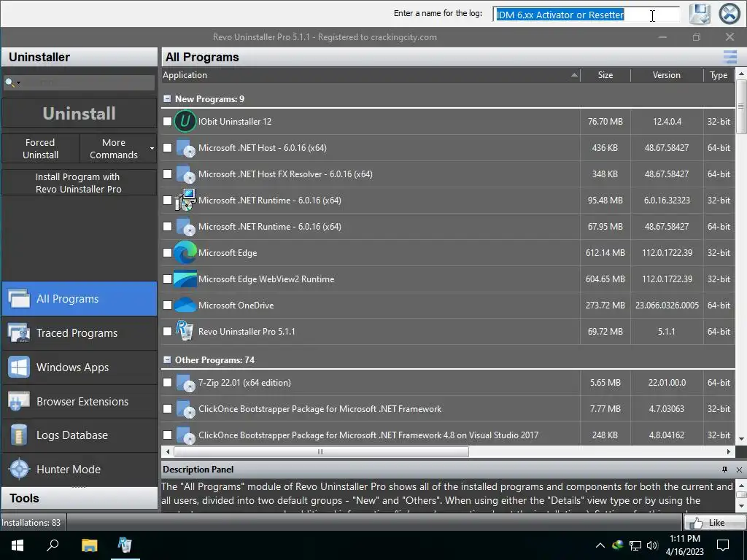This screenshot has width=747, height=560.
Task: Click the network tray icon
Action: [x=635, y=545]
